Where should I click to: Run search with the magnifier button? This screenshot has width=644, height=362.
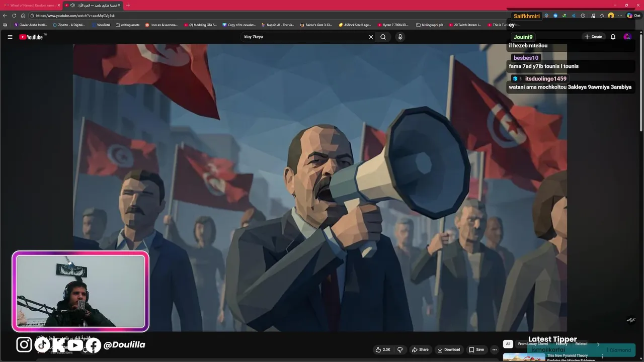pos(383,37)
